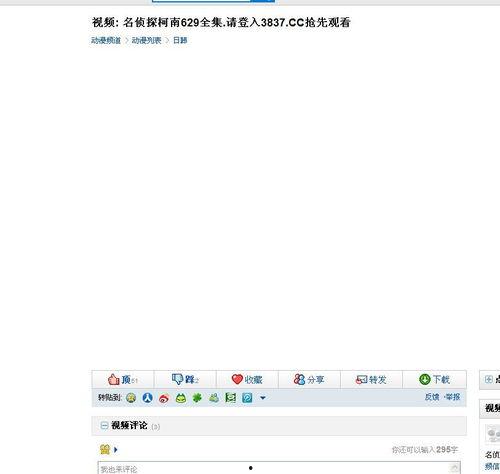500x474 pixels.
Task: Click the 你还可以输入295字 counter text
Action: point(425,450)
